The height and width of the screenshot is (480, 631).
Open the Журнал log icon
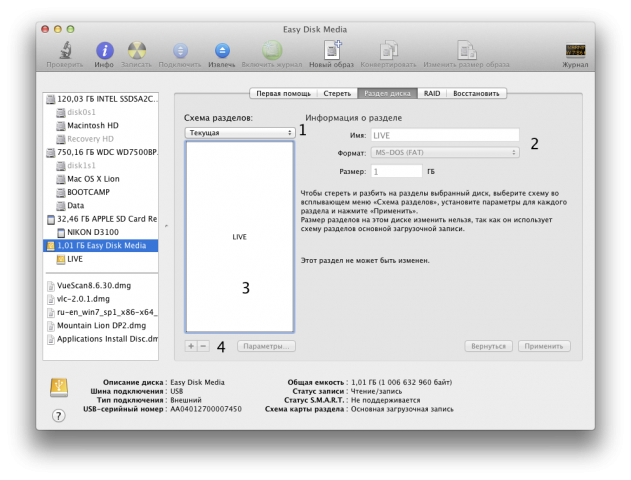click(575, 50)
